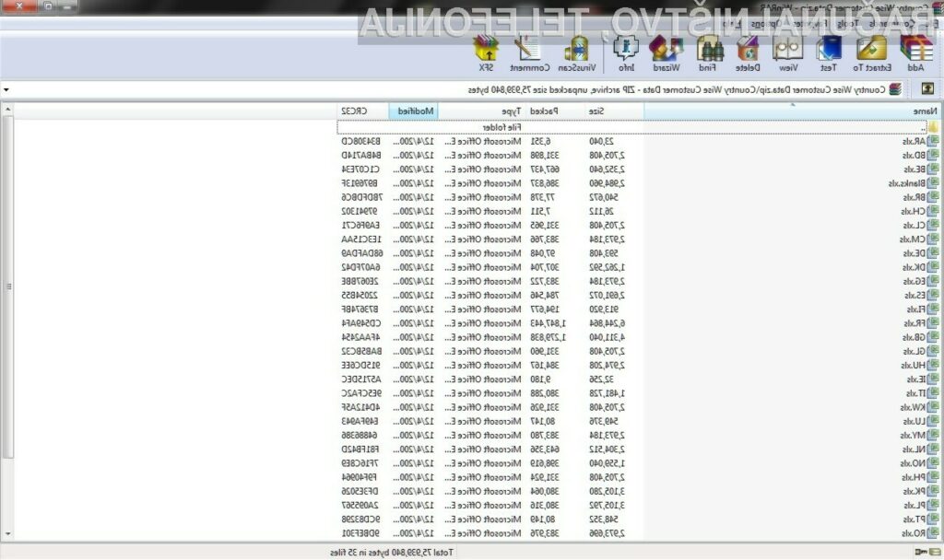Sort by the Modified column header
944x560 pixels.
(x=414, y=111)
